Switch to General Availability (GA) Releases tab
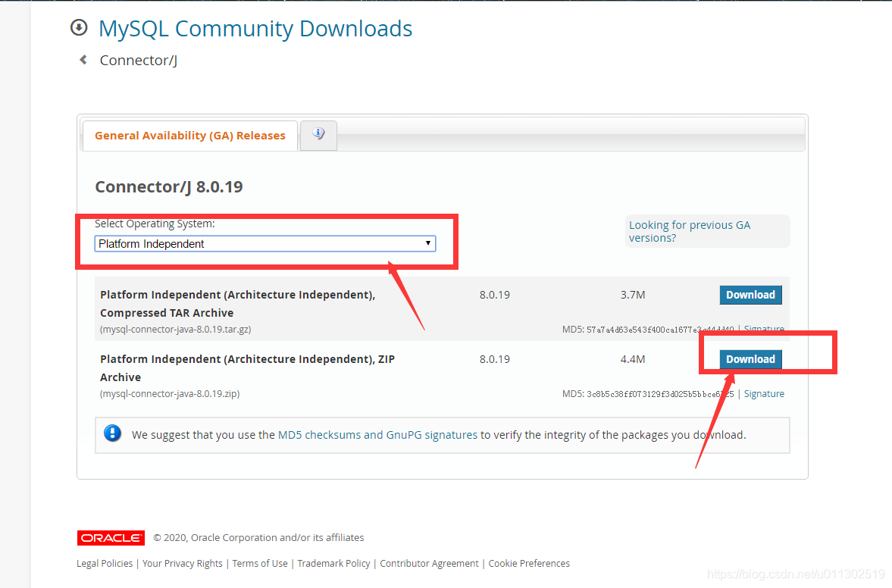This screenshot has height=588, width=892. pyautogui.click(x=190, y=136)
